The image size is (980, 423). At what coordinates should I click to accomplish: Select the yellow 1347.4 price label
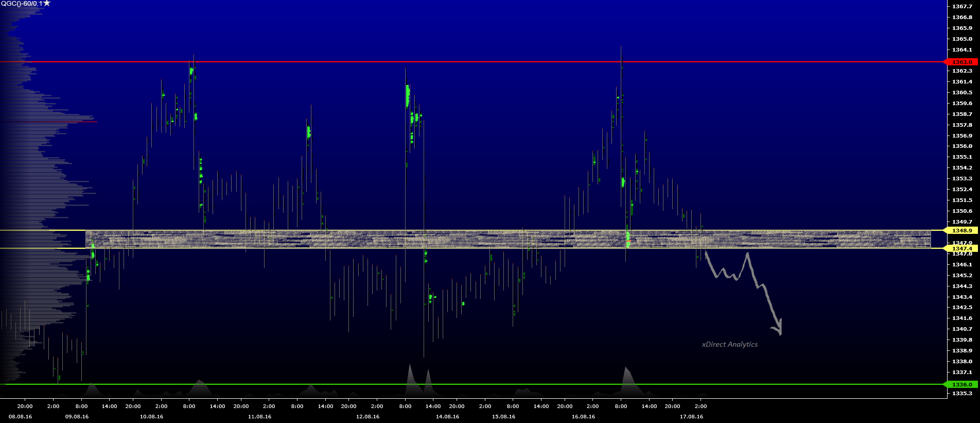pos(962,248)
